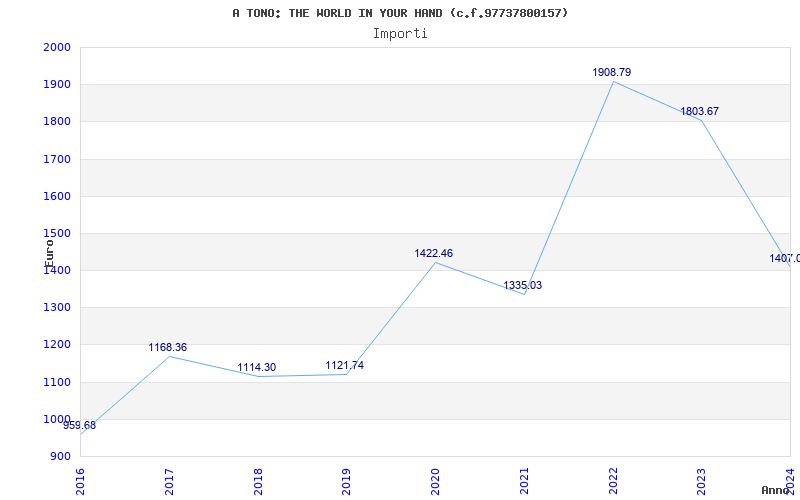Viewport: 800px width, 500px height.
Task: Click the data label 1114.30
Action: tap(256, 367)
